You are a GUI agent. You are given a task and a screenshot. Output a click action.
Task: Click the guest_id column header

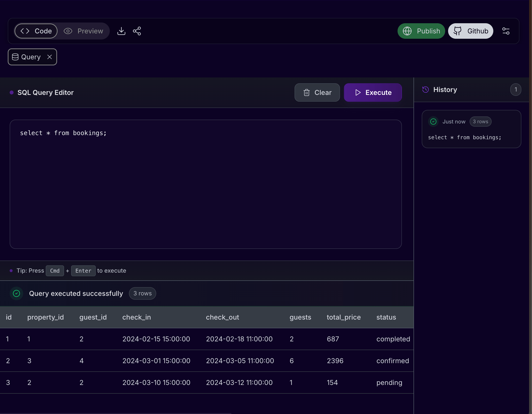pos(93,317)
